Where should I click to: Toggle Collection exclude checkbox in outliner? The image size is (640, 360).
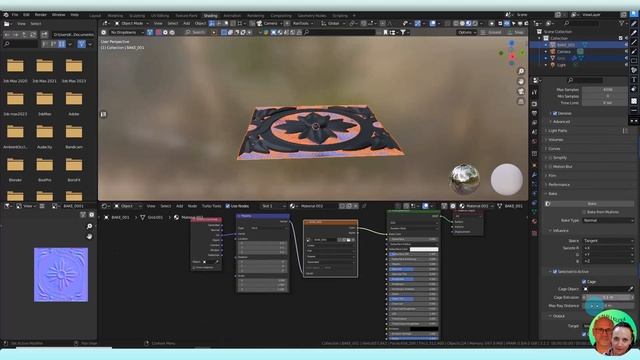(x=621, y=38)
